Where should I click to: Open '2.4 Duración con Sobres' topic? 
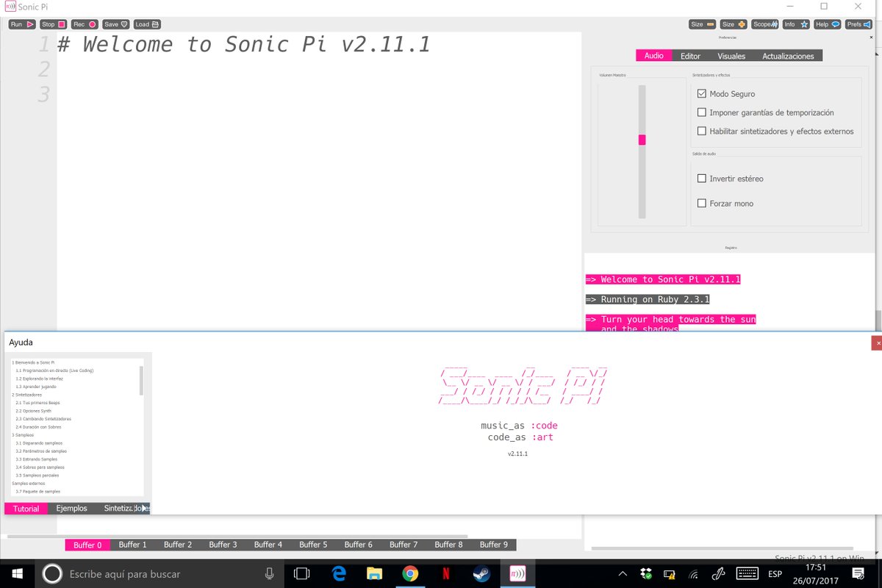click(38, 427)
